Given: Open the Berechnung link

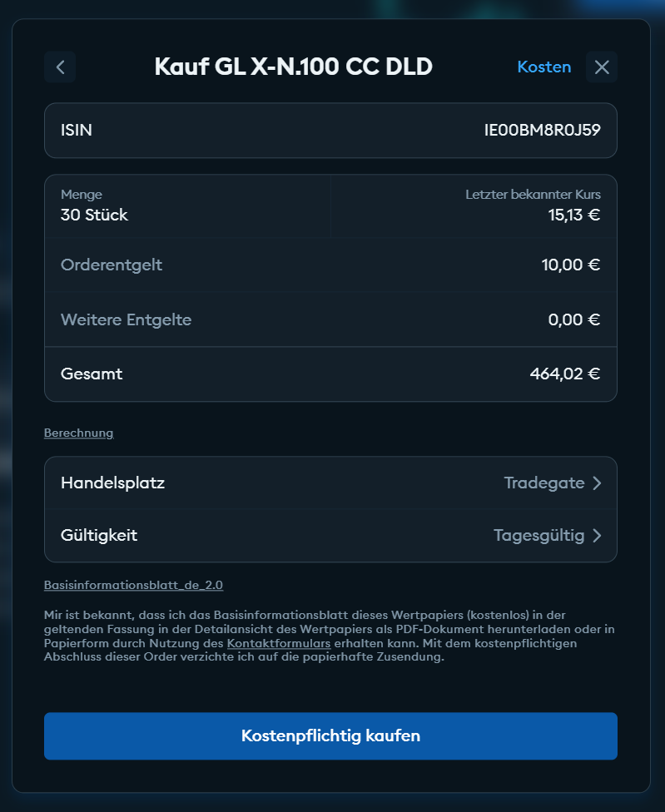Looking at the screenshot, I should (x=78, y=433).
